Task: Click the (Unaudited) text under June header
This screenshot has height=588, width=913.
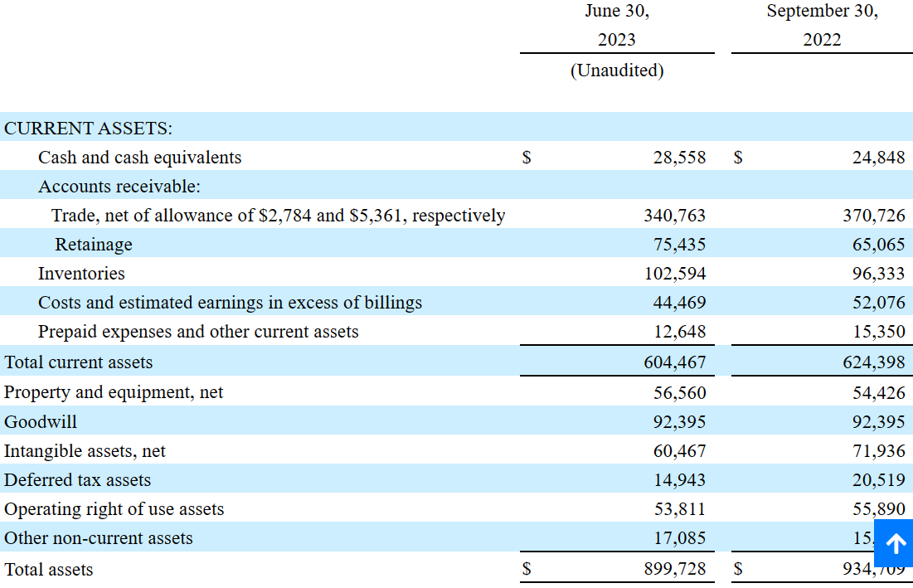Action: coord(617,70)
